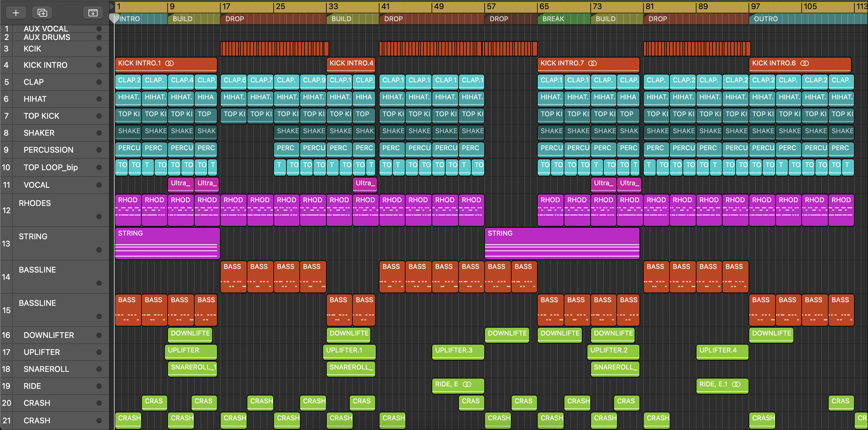Select the BASSLINE track 14 header
868x430 pixels.
(55, 277)
